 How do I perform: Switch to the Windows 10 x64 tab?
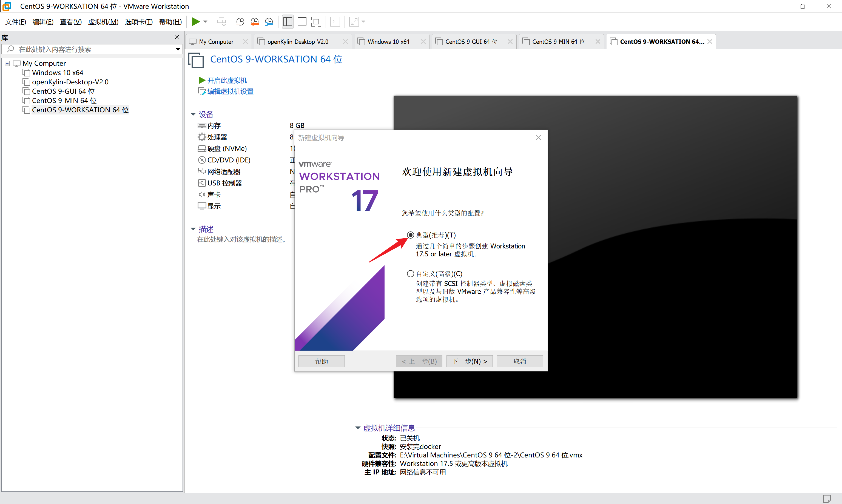(x=388, y=41)
